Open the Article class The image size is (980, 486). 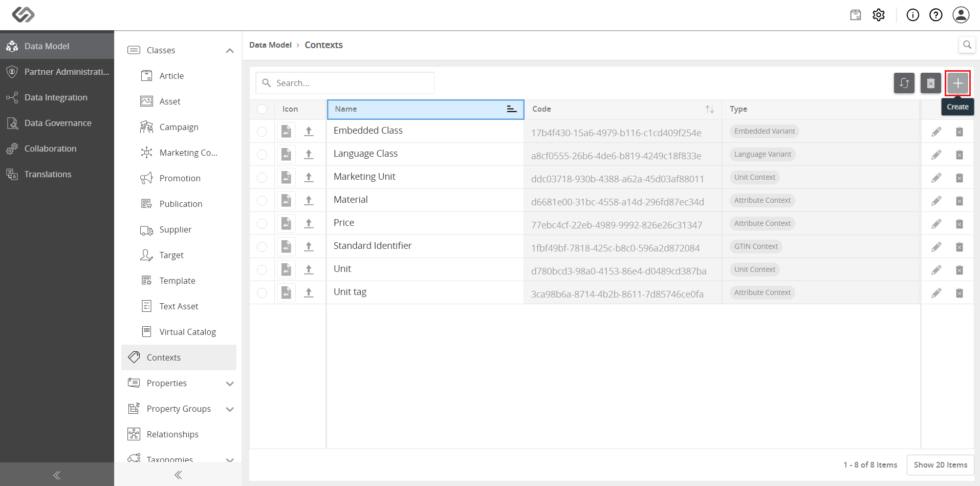tap(179, 76)
